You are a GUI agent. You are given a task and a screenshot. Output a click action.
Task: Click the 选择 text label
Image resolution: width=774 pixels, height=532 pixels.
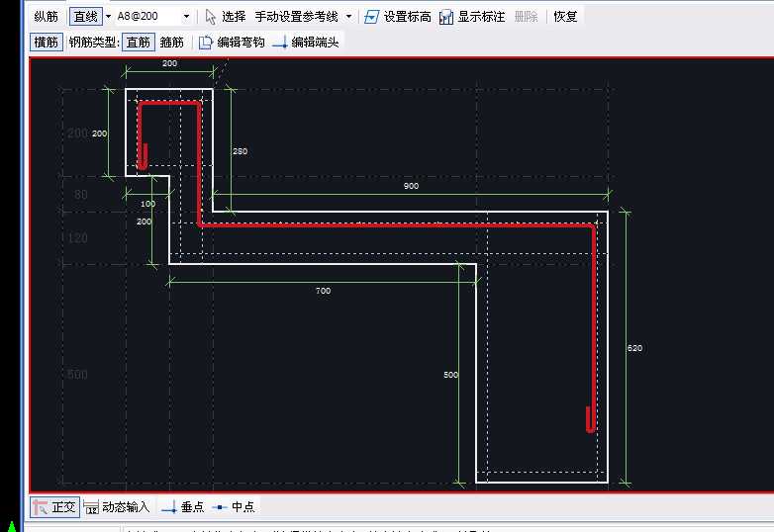[x=234, y=17]
